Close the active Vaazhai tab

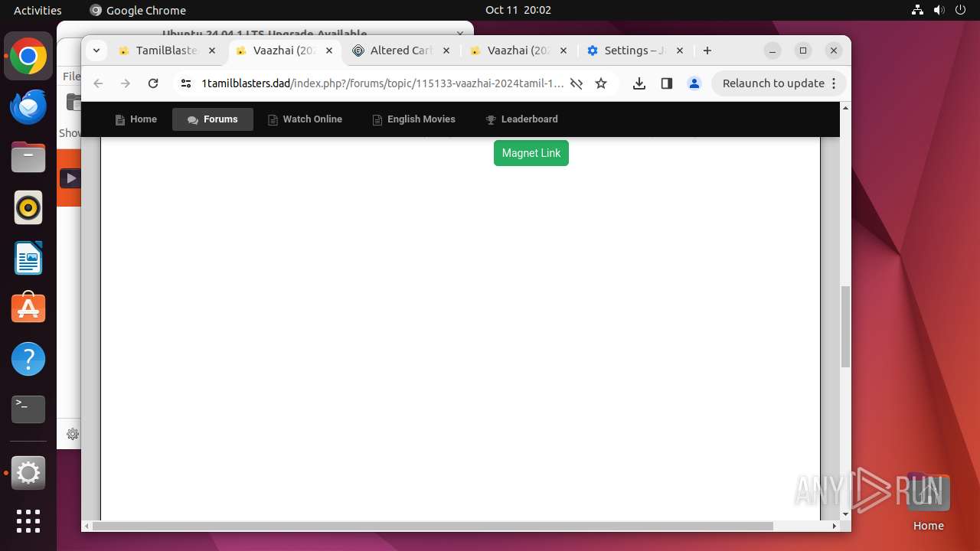pyautogui.click(x=329, y=51)
